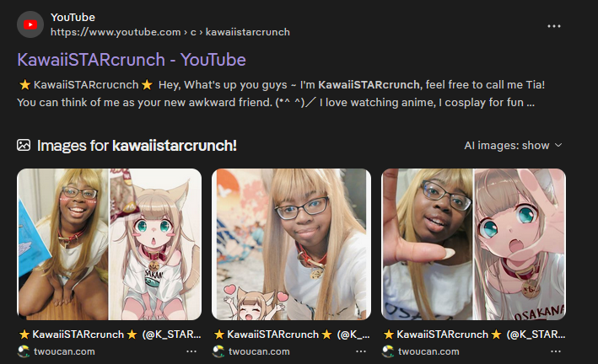Click the chevron next to AI images
Image resolution: width=598 pixels, height=364 pixels.
pos(558,146)
